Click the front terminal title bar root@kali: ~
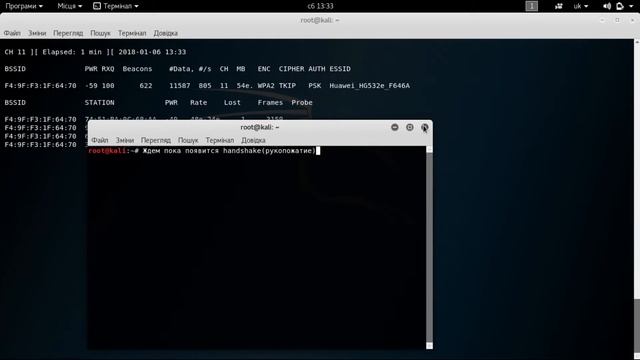The height and width of the screenshot is (360, 640). point(260,127)
